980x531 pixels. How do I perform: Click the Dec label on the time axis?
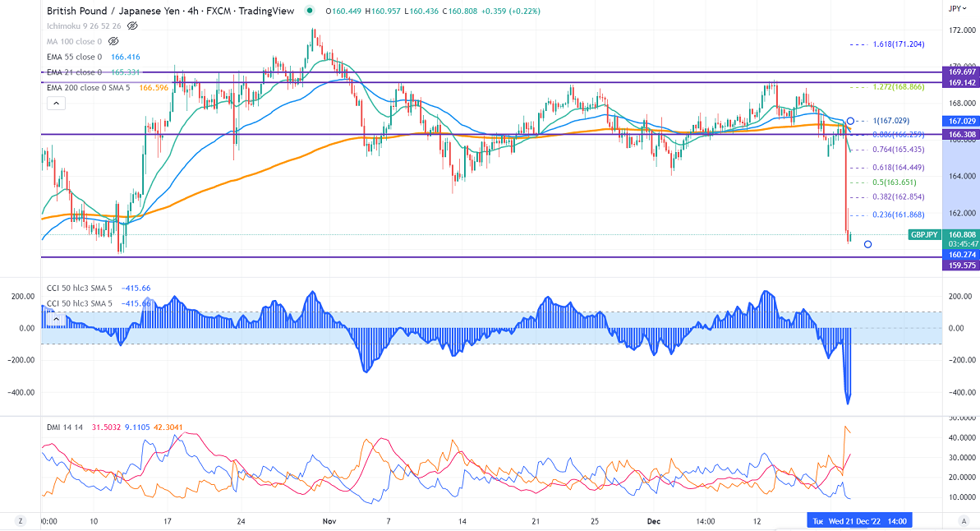654,521
